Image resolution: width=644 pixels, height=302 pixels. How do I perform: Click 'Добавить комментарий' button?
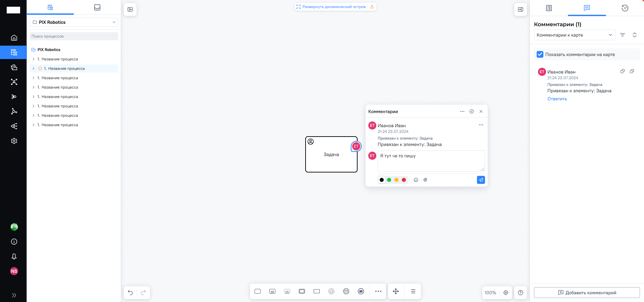pos(587,293)
